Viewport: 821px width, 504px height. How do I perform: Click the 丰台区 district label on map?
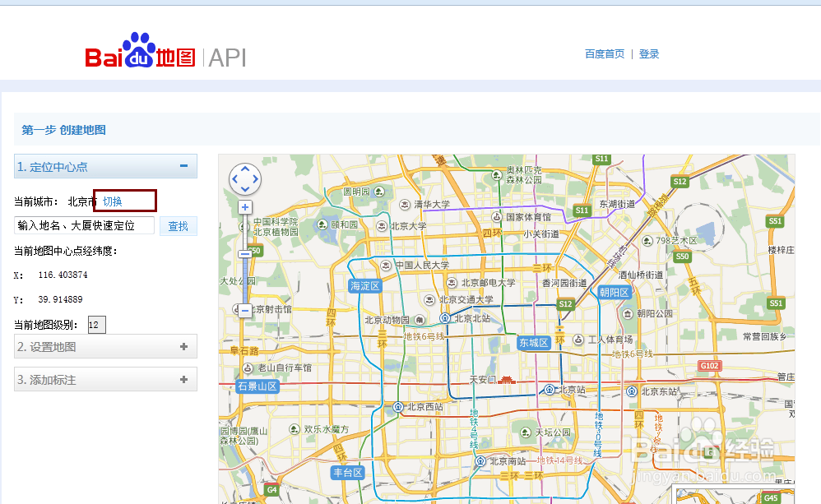(348, 473)
